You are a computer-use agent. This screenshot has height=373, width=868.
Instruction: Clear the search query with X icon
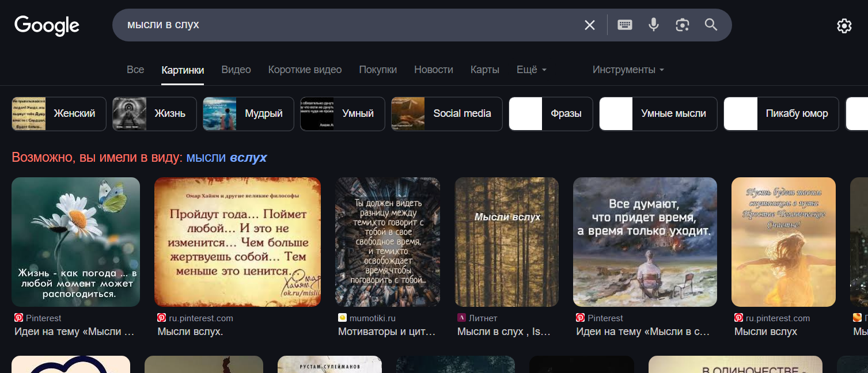(x=590, y=25)
